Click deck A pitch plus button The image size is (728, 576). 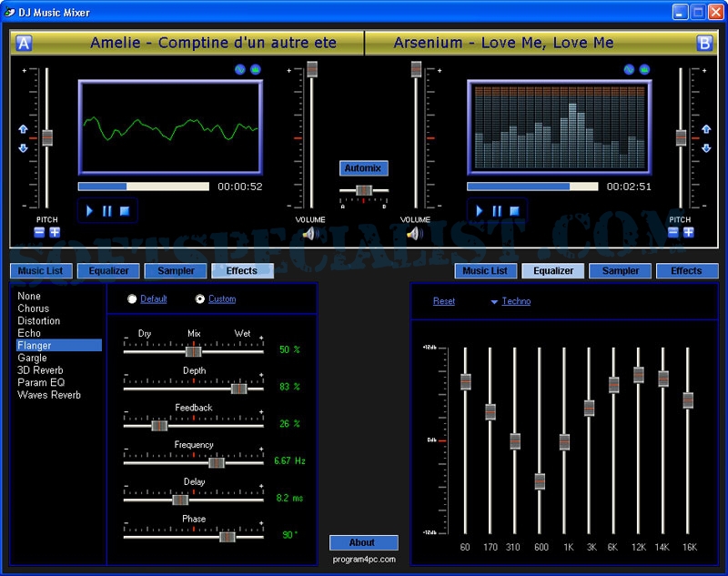point(55,232)
